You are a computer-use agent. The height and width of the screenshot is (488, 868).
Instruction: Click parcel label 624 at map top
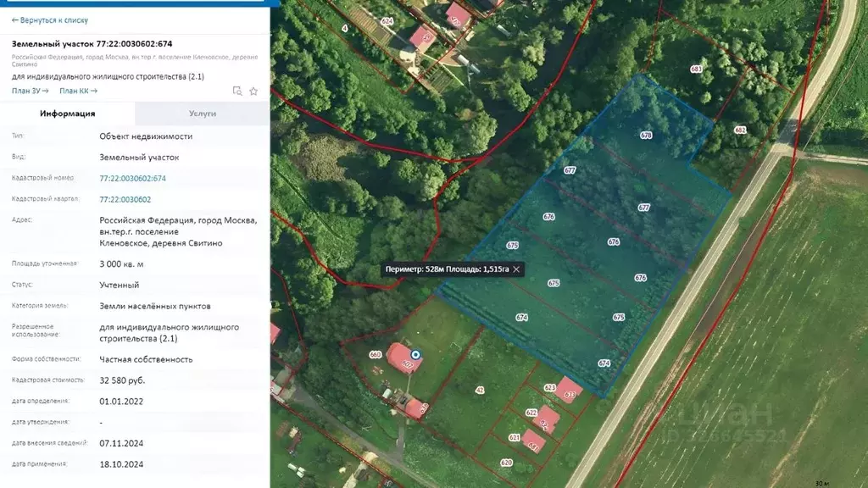point(387,20)
